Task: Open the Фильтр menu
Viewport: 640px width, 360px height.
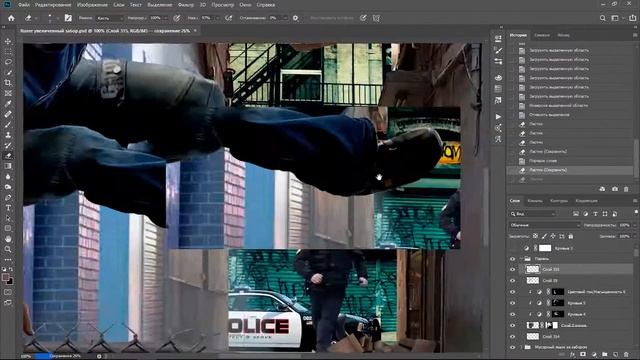Action: pos(186,5)
